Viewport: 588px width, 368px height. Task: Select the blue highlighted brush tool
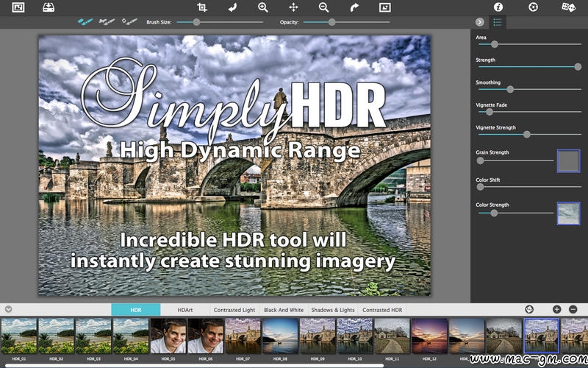(85, 22)
